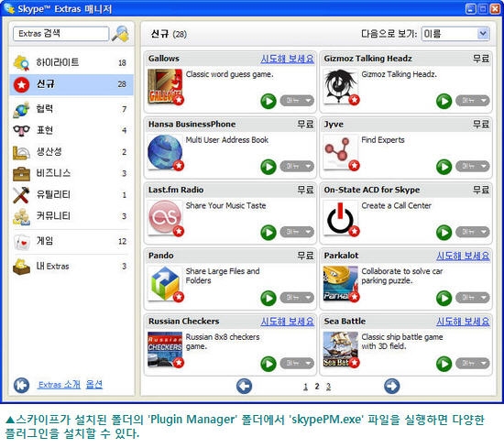Open the 표현 category
Screen dimensions: 504x448
(x=71, y=130)
